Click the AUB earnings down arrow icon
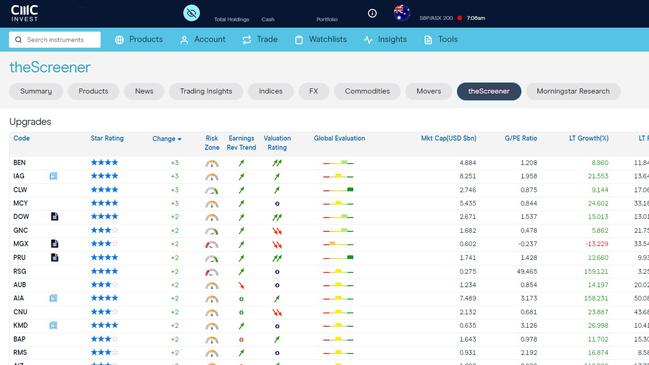This screenshot has height=365, width=649. coord(241,286)
